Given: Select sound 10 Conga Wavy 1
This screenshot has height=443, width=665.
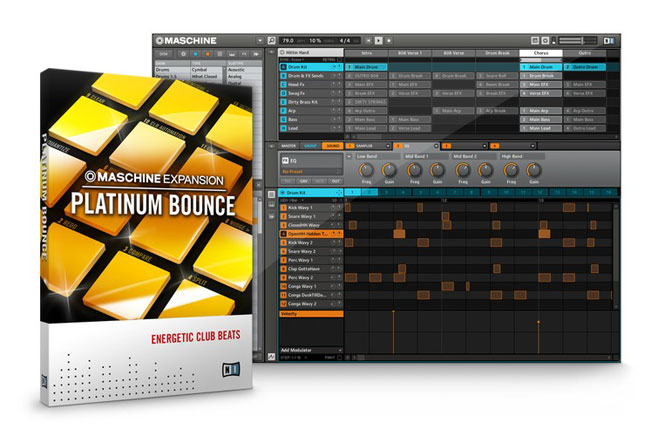Looking at the screenshot, I should [x=311, y=287].
